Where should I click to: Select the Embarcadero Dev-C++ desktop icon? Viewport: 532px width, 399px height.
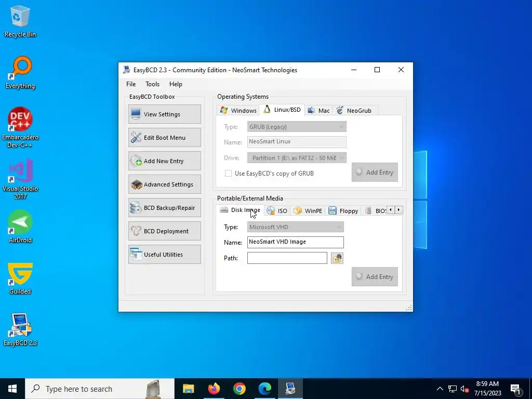tap(20, 128)
